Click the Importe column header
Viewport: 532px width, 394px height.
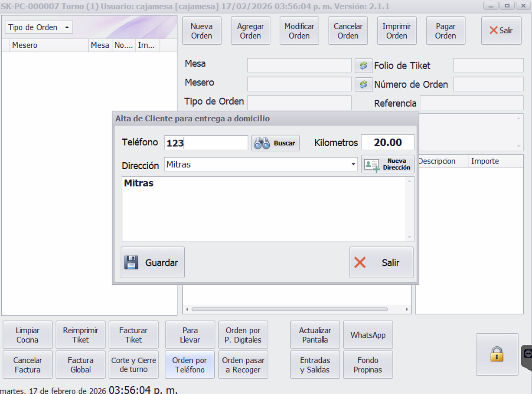[x=485, y=161]
